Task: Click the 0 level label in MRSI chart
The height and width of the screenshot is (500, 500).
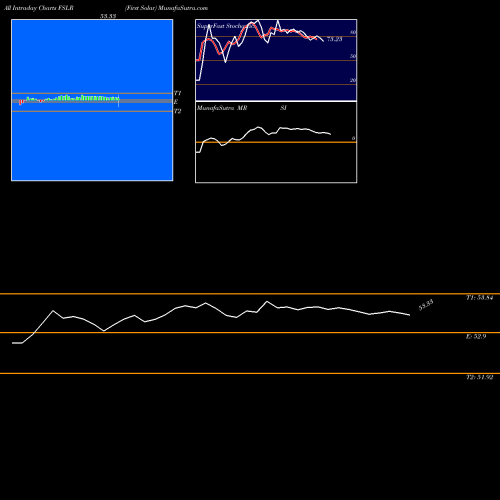Action: click(353, 138)
